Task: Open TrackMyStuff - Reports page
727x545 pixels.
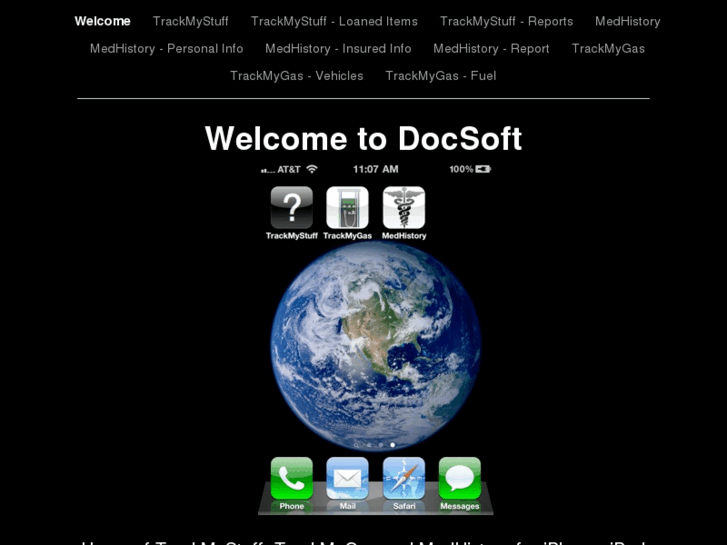Action: (x=506, y=21)
